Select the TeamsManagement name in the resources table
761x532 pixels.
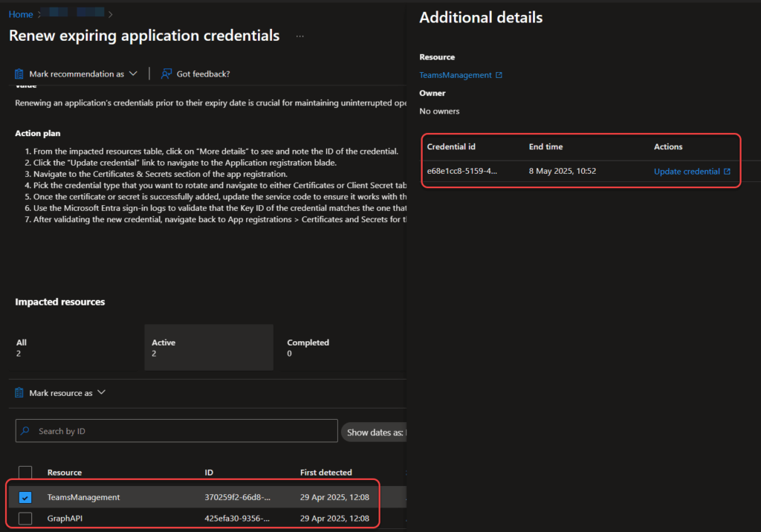[x=83, y=497]
